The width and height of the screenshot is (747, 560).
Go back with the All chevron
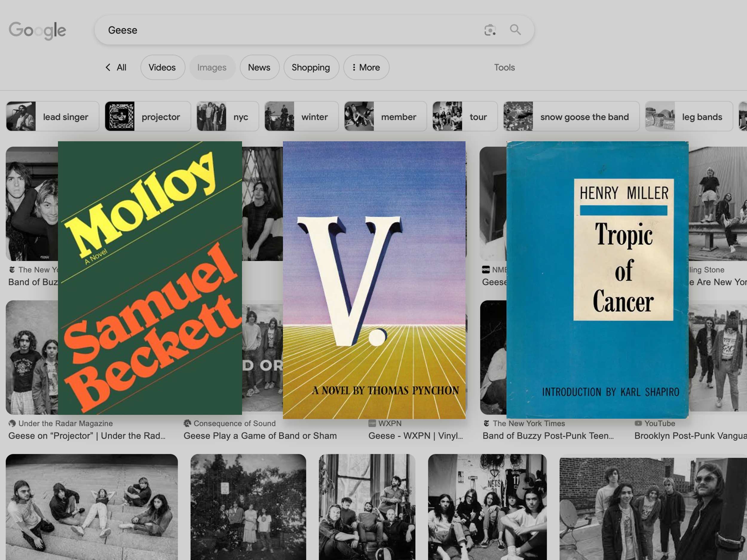[116, 67]
